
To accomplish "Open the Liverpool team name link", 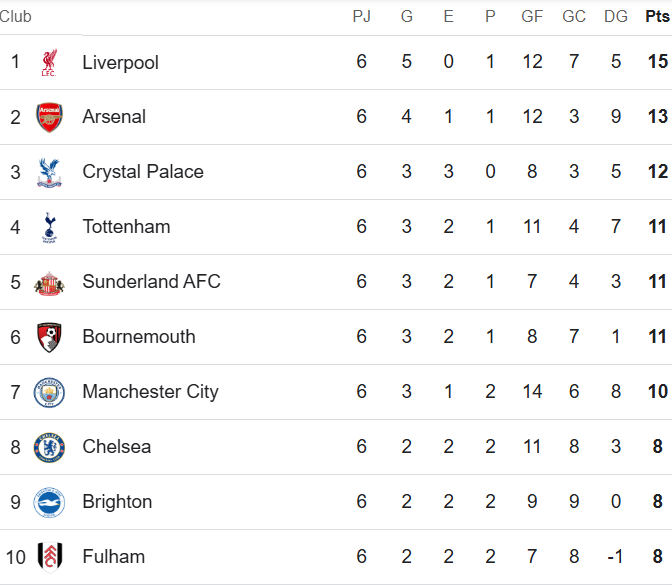I will 120,62.
